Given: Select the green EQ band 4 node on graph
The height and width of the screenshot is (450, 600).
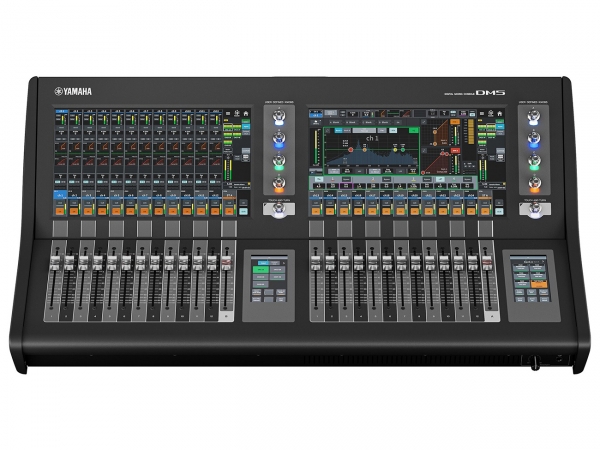Looking at the screenshot, I should click(403, 150).
